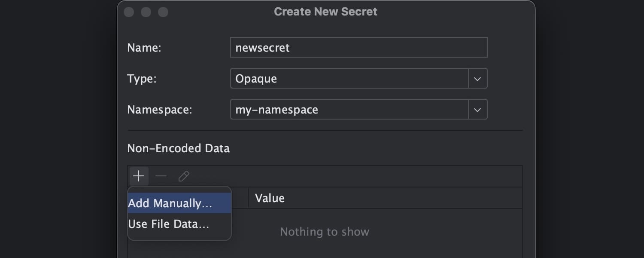Click the add (+) icon in Non-Encoded Data
Screen dimensions: 644x258
pos(139,176)
